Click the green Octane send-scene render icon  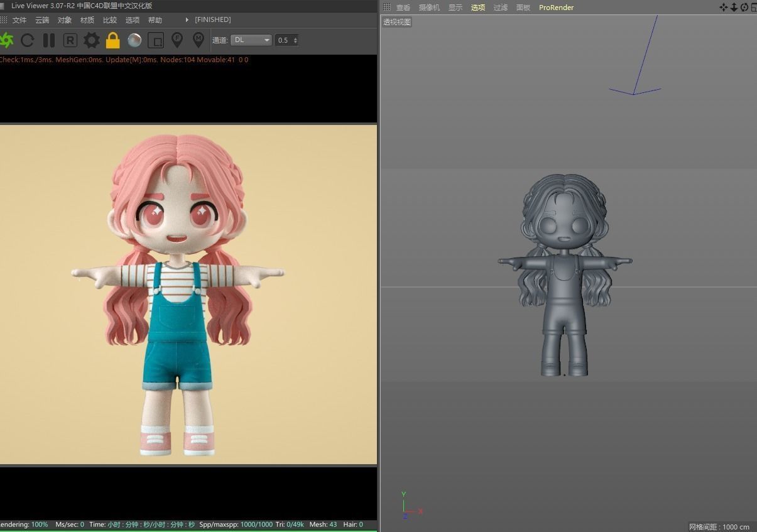point(6,41)
